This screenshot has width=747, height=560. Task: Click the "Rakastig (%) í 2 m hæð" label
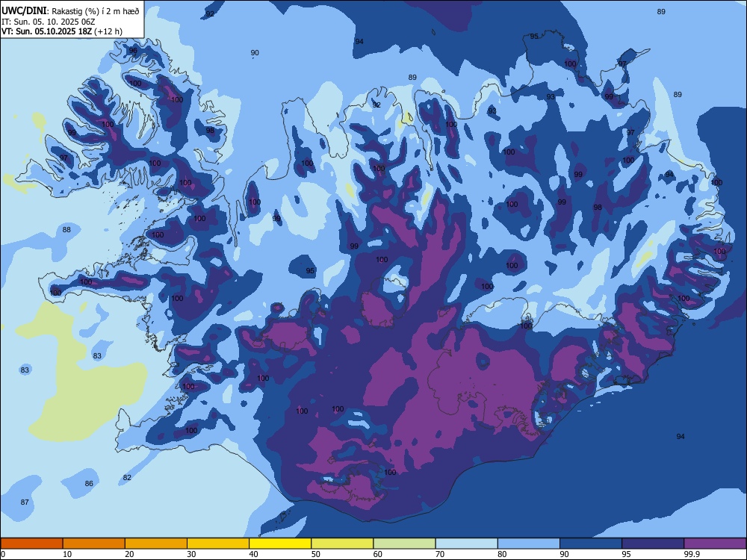(96, 11)
